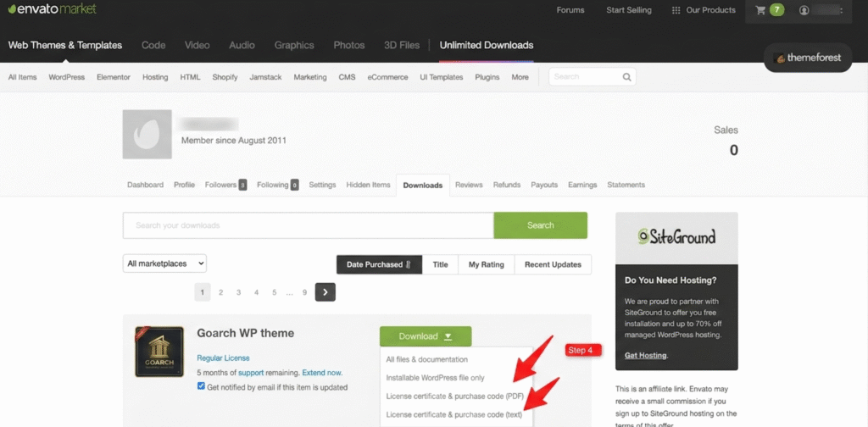
Task: Open the Video marketplace section
Action: (197, 46)
